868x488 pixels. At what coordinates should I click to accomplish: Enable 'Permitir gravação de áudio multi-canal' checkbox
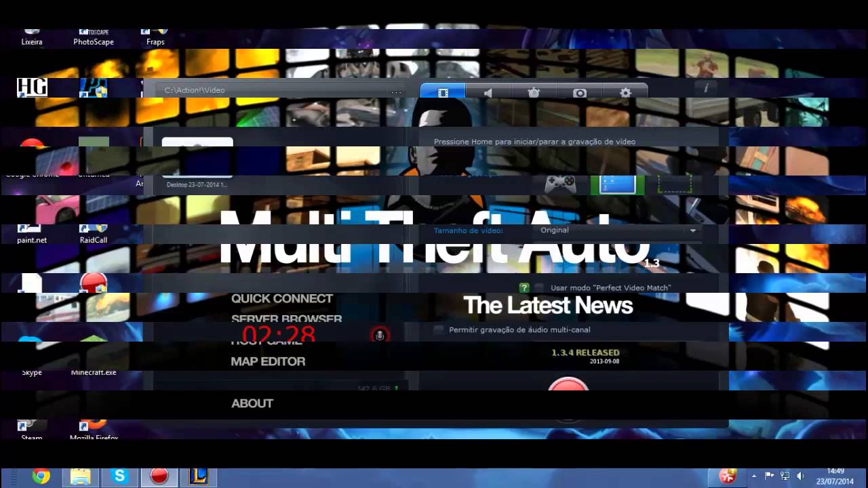439,329
